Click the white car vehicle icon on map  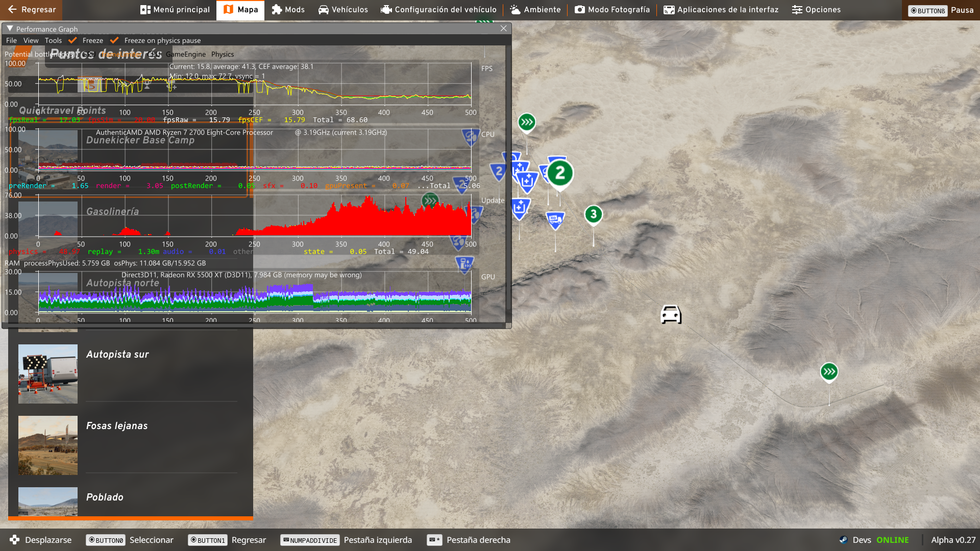(x=671, y=314)
